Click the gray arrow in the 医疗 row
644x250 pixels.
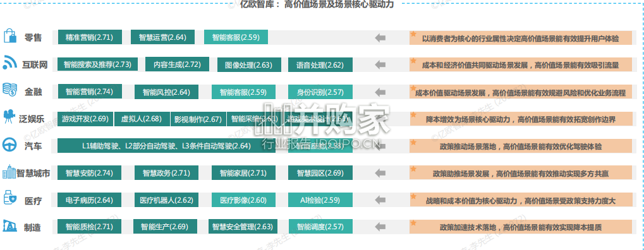click(380, 200)
